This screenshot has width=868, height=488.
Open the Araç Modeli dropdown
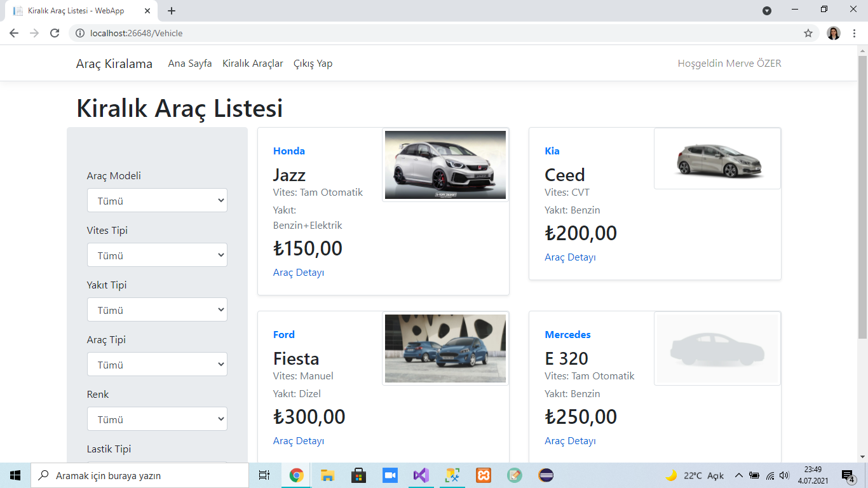(157, 200)
